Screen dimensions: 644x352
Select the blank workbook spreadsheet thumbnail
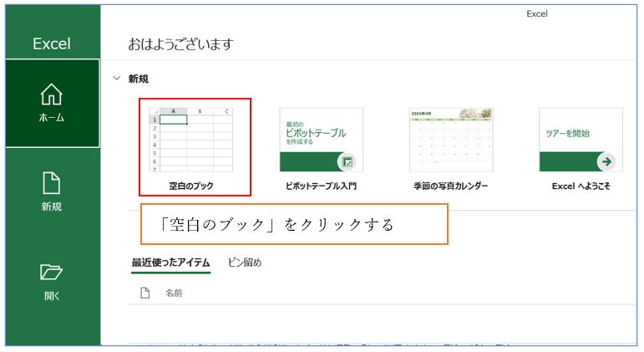[x=190, y=140]
